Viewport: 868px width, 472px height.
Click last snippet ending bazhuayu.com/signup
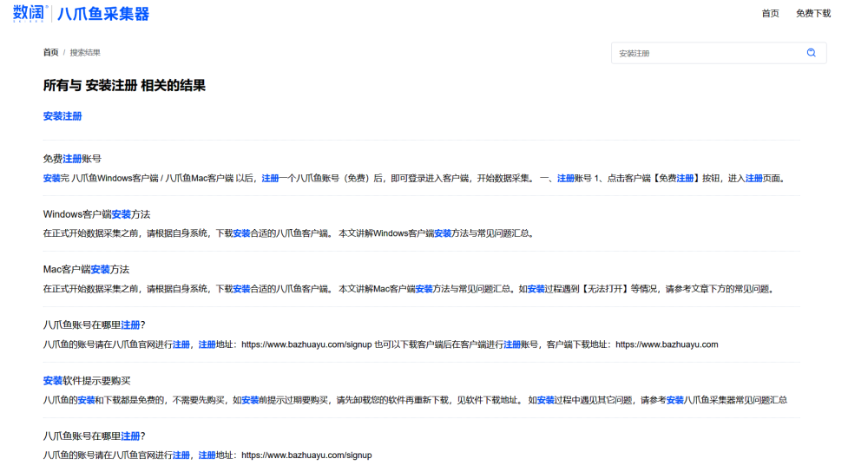coord(207,456)
